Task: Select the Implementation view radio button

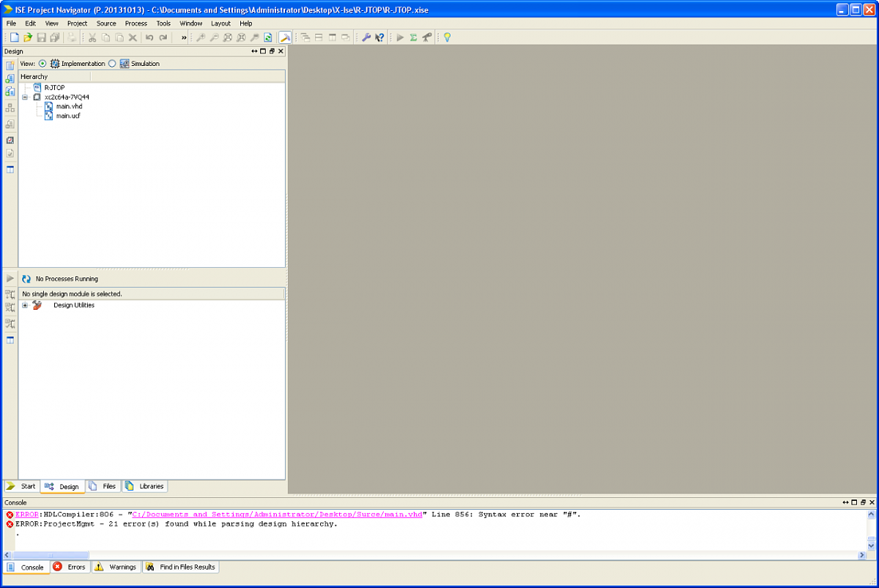Action: click(44, 63)
